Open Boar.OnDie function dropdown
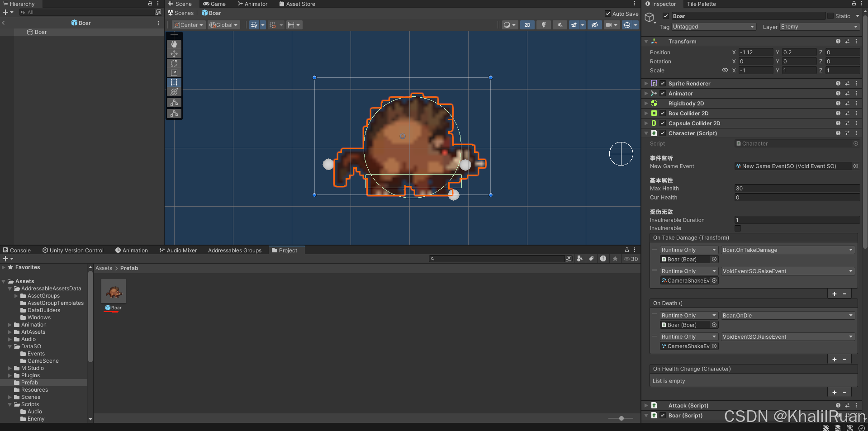Image resolution: width=868 pixels, height=431 pixels. (787, 315)
